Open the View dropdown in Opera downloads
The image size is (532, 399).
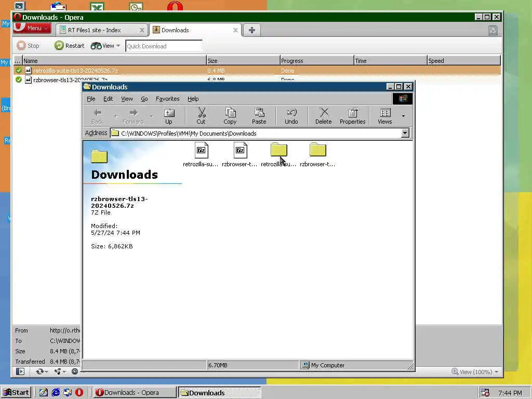pos(105,46)
